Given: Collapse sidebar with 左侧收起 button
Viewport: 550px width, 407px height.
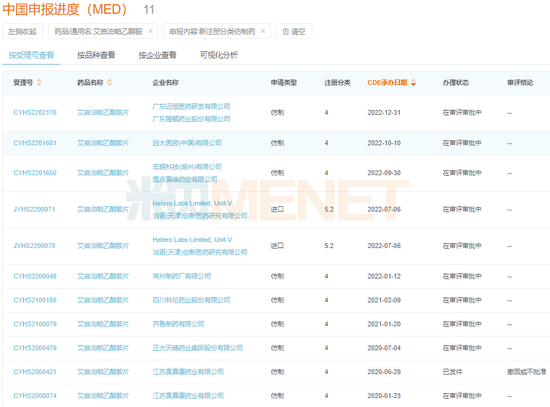Looking at the screenshot, I should click(22, 31).
